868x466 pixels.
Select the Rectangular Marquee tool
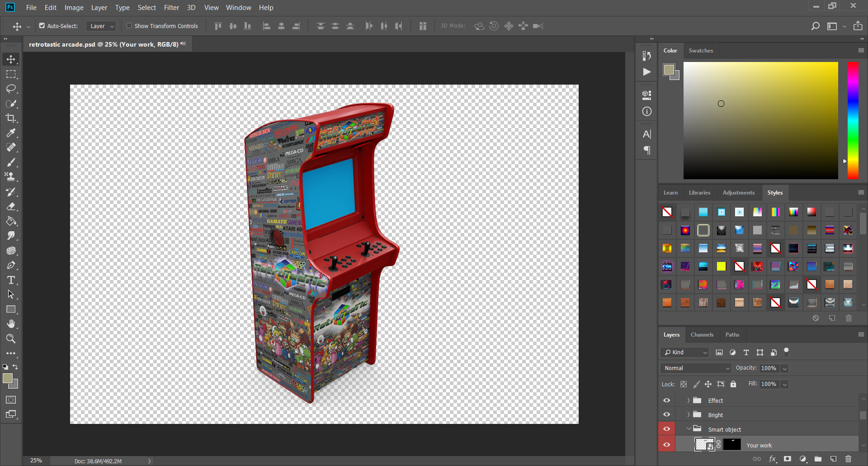(x=11, y=74)
